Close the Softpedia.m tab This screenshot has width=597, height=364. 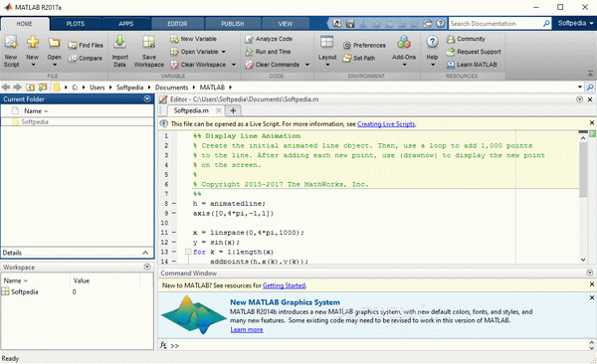pyautogui.click(x=219, y=110)
